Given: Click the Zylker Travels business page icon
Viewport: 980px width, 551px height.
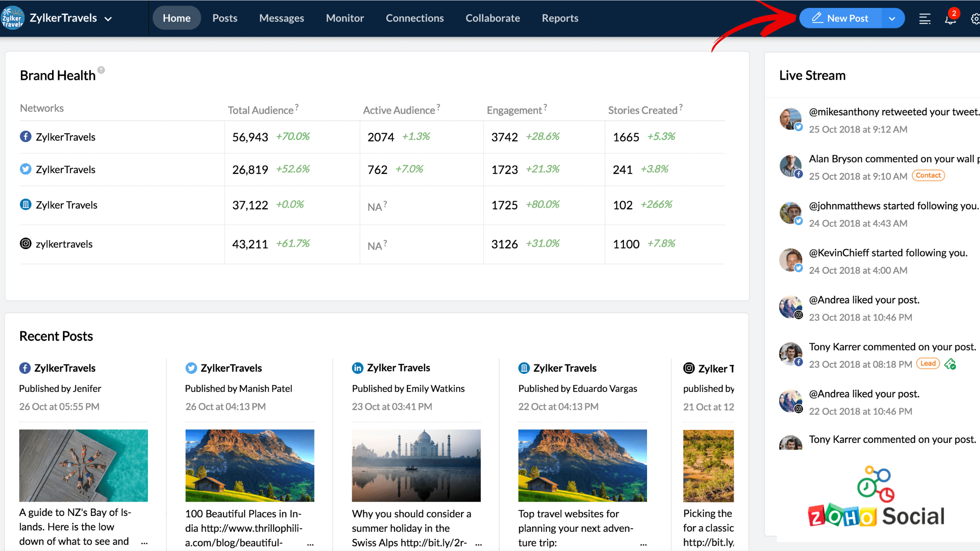Looking at the screenshot, I should tap(26, 204).
